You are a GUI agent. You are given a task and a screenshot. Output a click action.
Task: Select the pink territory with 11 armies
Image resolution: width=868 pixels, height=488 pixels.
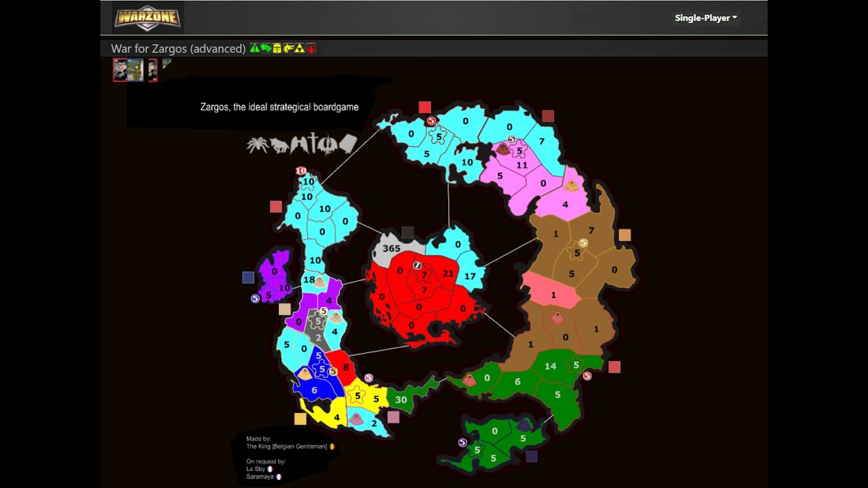[521, 165]
